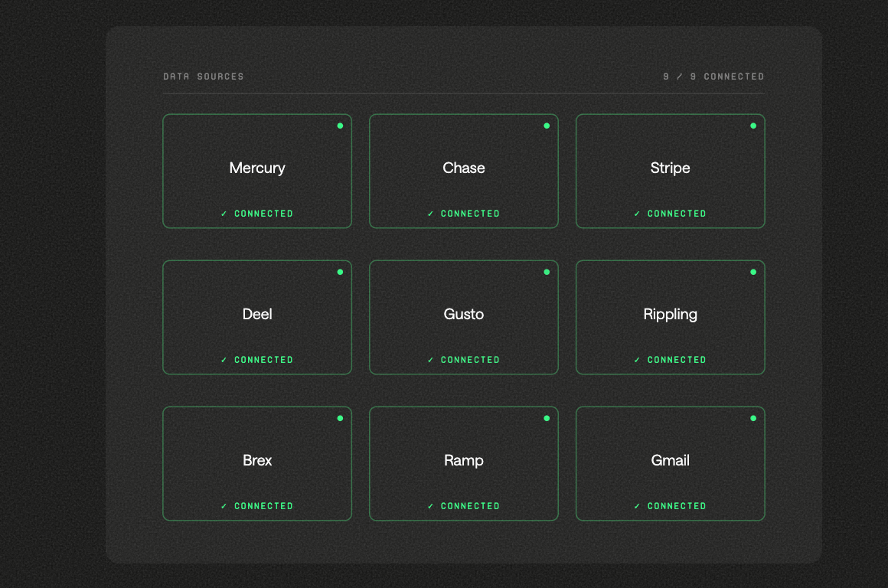Click the Connected checkmark under Gmail

click(x=637, y=506)
